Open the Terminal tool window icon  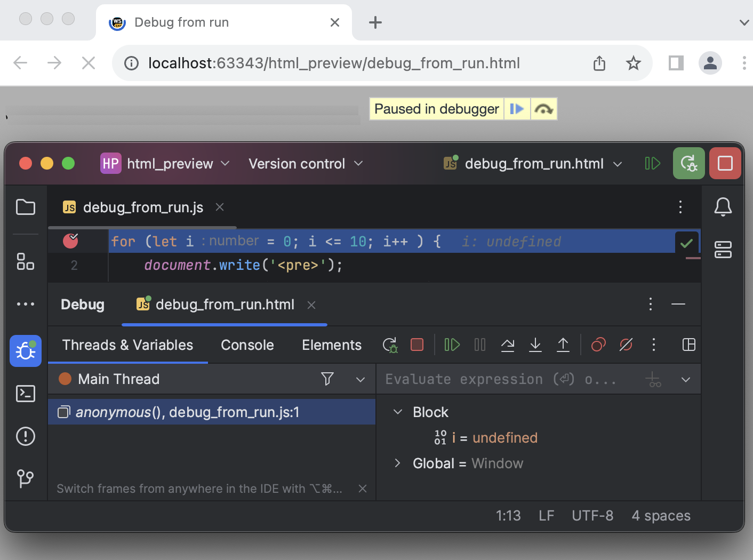tap(25, 394)
